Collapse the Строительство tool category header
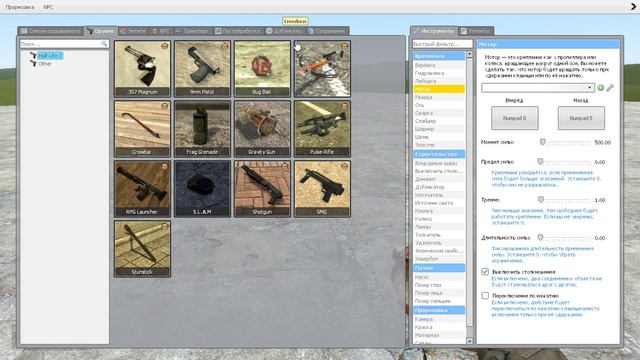This screenshot has height=360, width=640. click(439, 154)
